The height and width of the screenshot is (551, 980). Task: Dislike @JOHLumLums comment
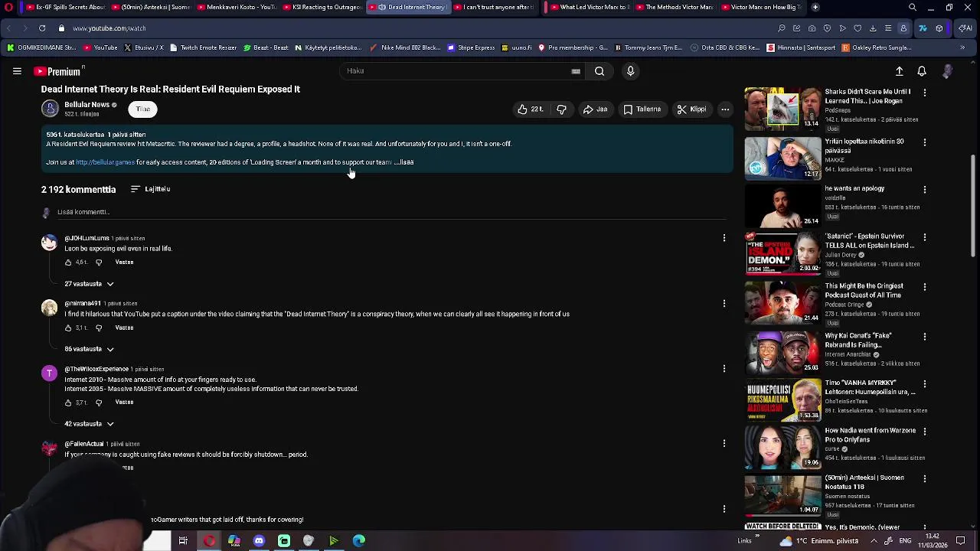(x=99, y=262)
